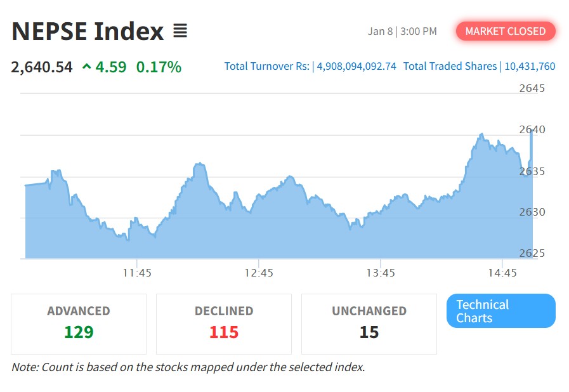Screen dimensions: 569x392
Task: Click the 2,640.54 index value
Action: tap(42, 67)
